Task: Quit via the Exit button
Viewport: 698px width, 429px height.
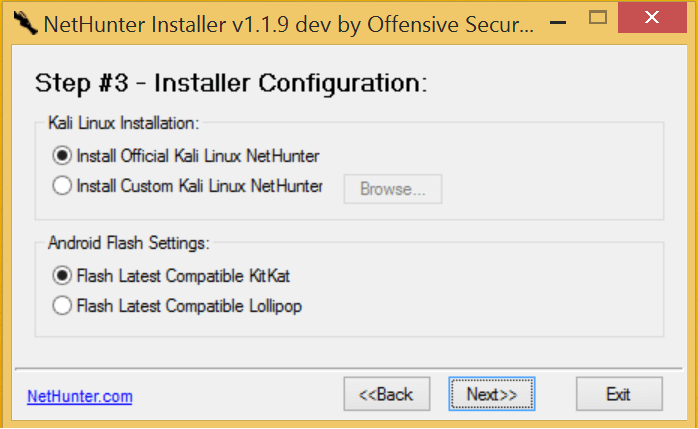Action: point(618,394)
